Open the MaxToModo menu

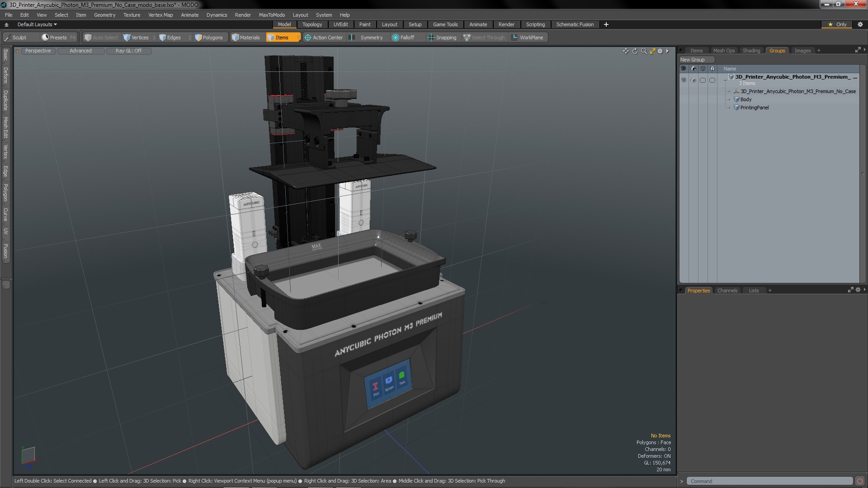point(272,15)
